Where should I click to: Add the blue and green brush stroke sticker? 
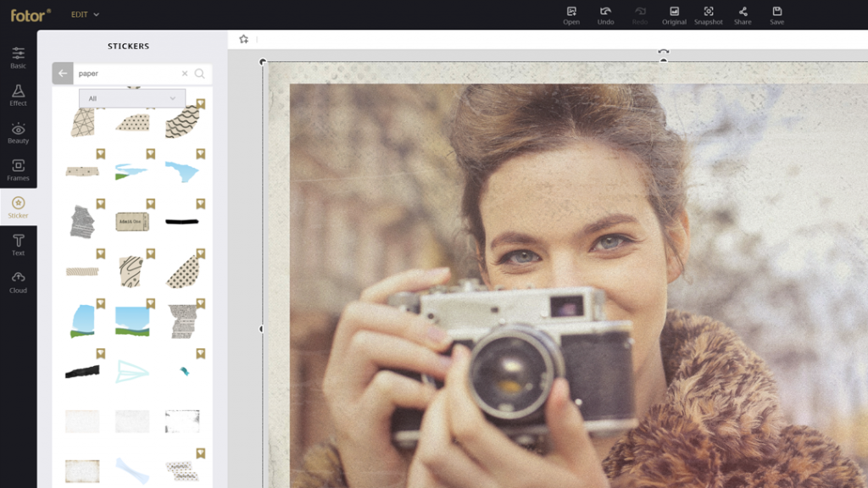131,171
